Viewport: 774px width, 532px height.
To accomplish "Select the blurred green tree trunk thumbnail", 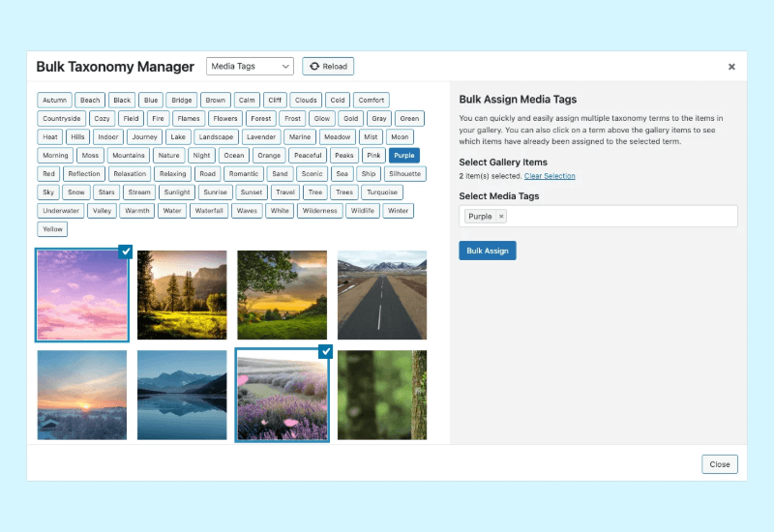I will coord(381,395).
